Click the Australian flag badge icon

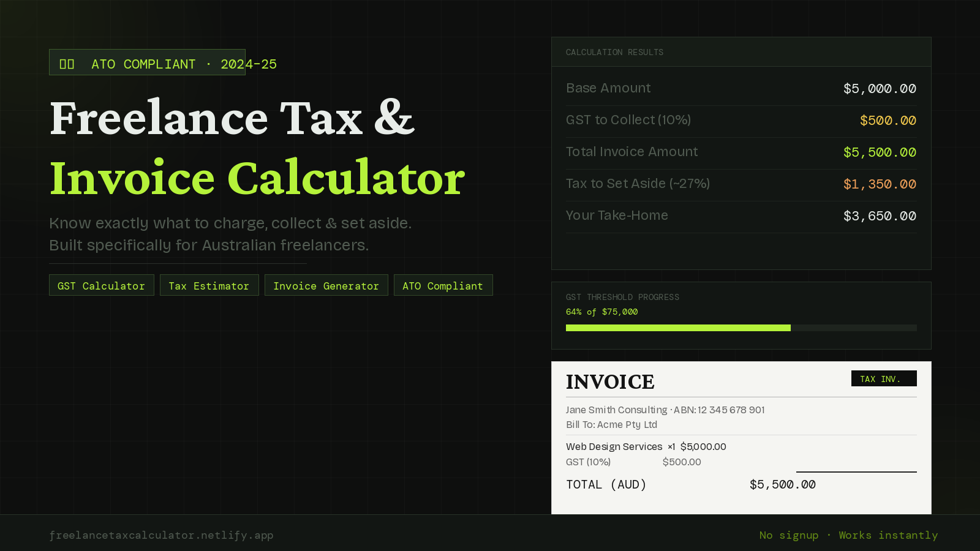pos(67,62)
